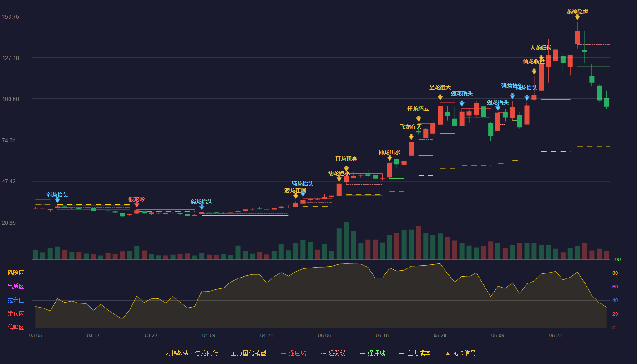Click the 06-09 date label
This screenshot has width=637, height=364.
(x=498, y=335)
